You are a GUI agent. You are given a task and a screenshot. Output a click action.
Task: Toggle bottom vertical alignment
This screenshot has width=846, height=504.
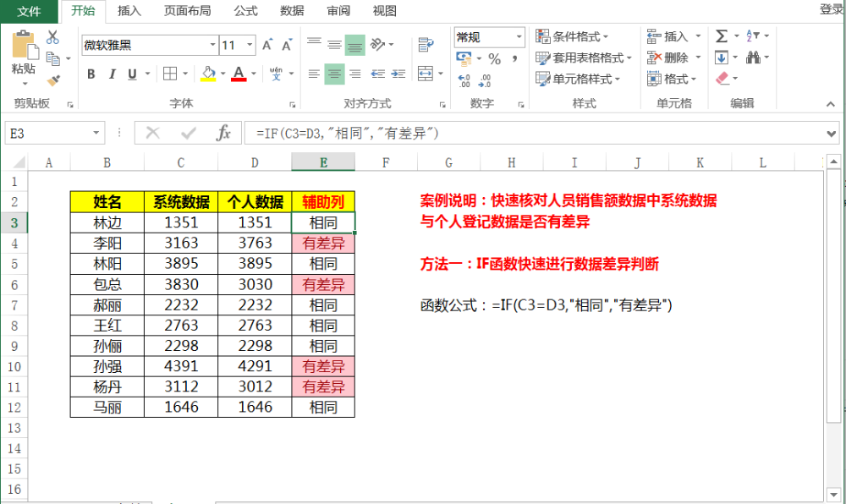(x=355, y=45)
